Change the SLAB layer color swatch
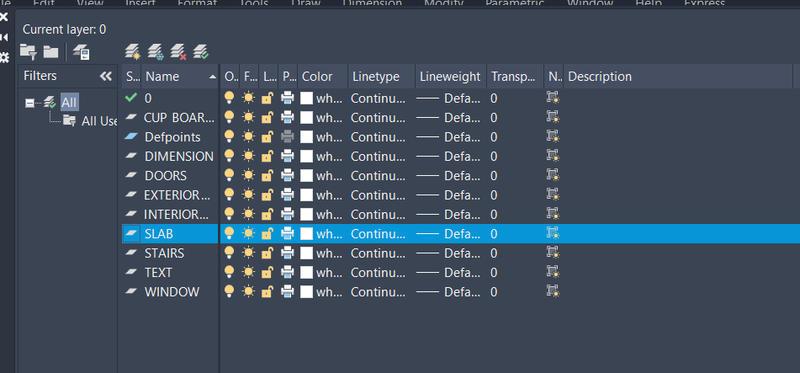 tap(307, 234)
